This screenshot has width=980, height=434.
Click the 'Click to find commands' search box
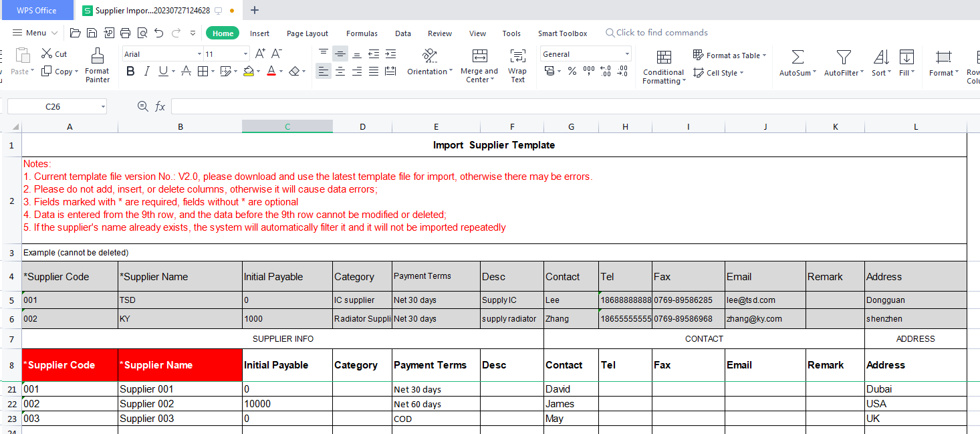pyautogui.click(x=661, y=33)
